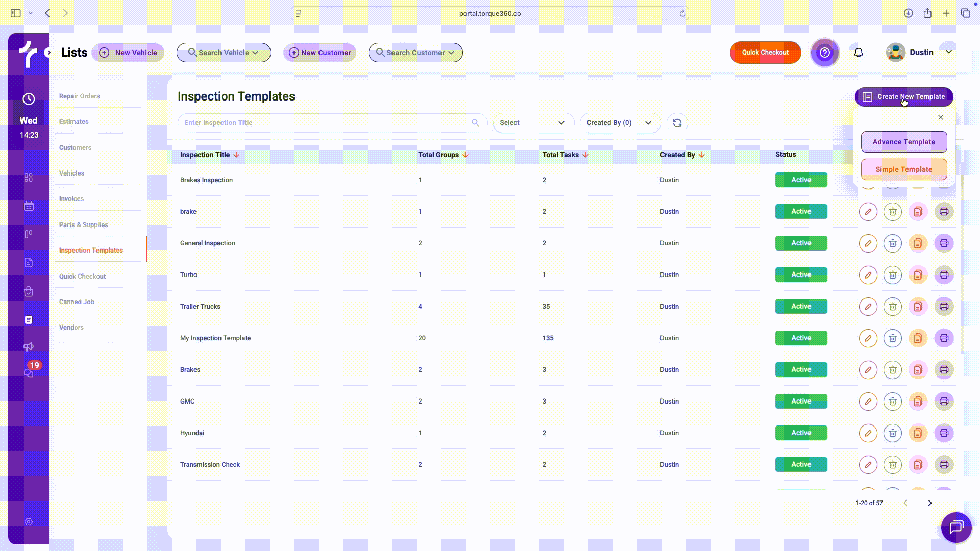
Task: Click edit pencil icon for Turbo template
Action: (x=868, y=275)
